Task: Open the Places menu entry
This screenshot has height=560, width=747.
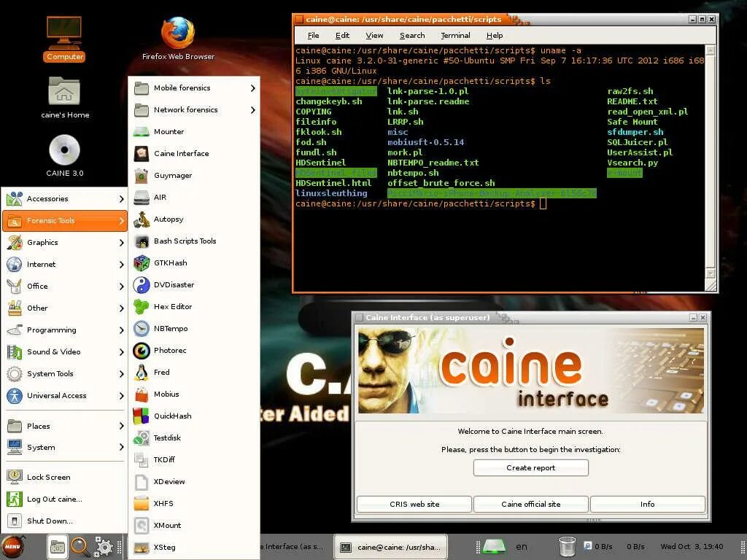Action: [x=65, y=426]
